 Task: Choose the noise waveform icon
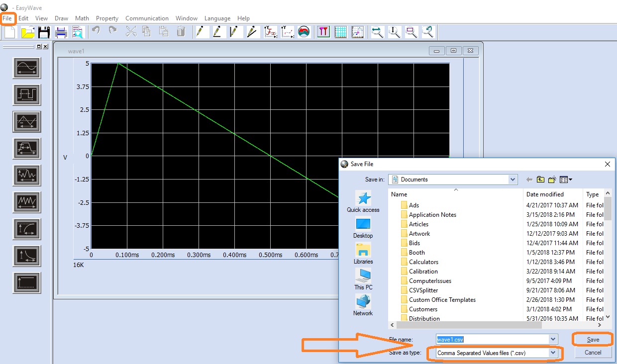(27, 176)
